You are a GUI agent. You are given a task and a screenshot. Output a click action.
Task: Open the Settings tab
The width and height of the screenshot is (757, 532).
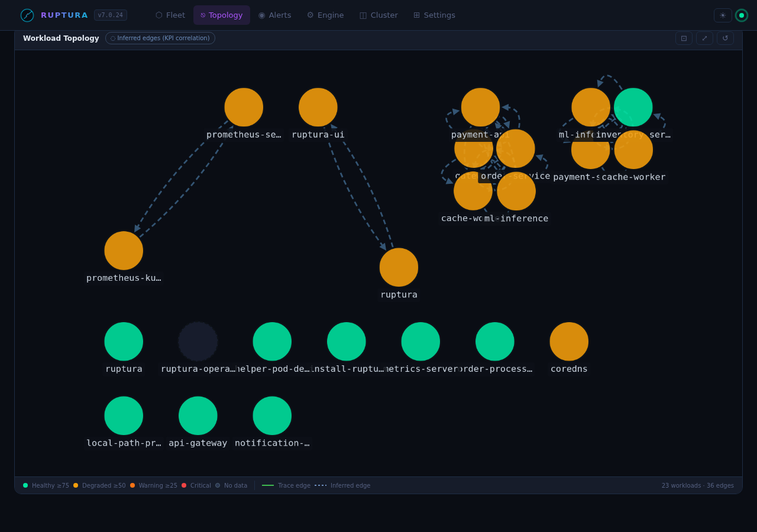(x=434, y=15)
